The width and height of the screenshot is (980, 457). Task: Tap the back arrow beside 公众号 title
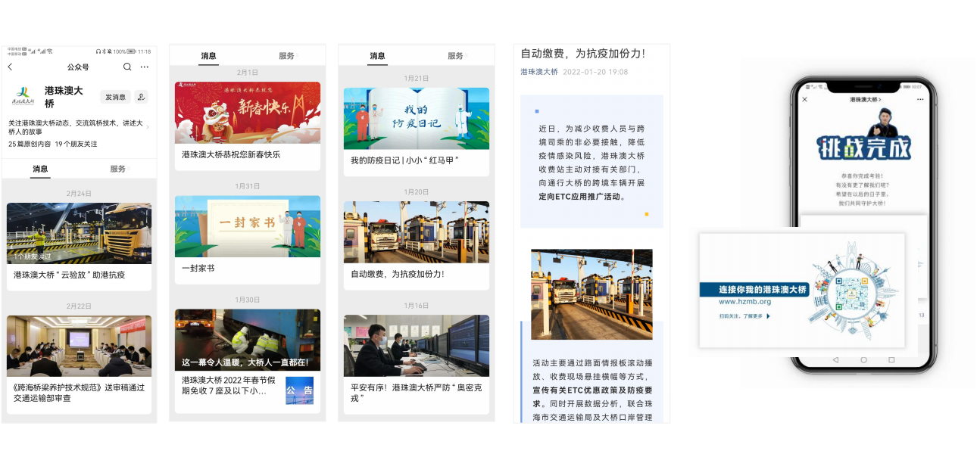tap(11, 67)
